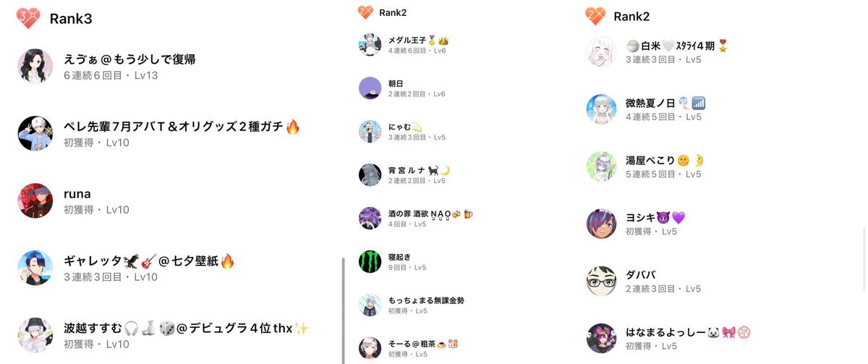Click the vertical scrollbar beside the Rank3 list
This screenshot has width=868, height=364.
pyautogui.click(x=344, y=310)
